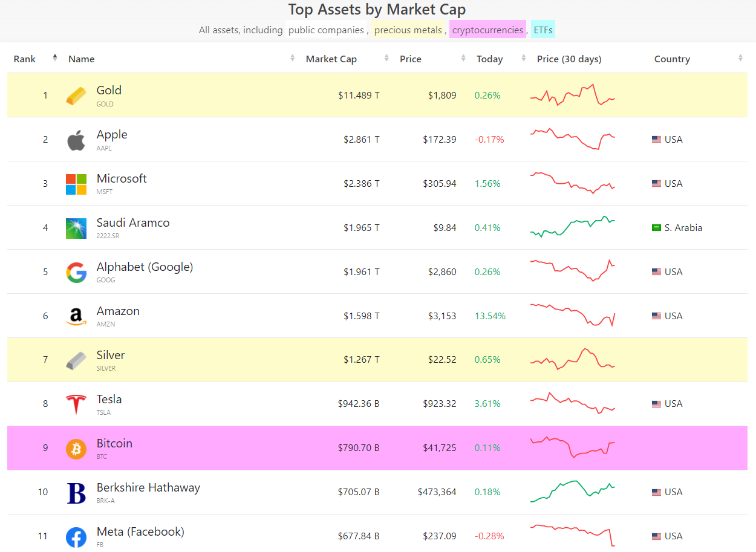The height and width of the screenshot is (552, 756).
Task: Click the Facebook logo icon
Action: pyautogui.click(x=76, y=537)
